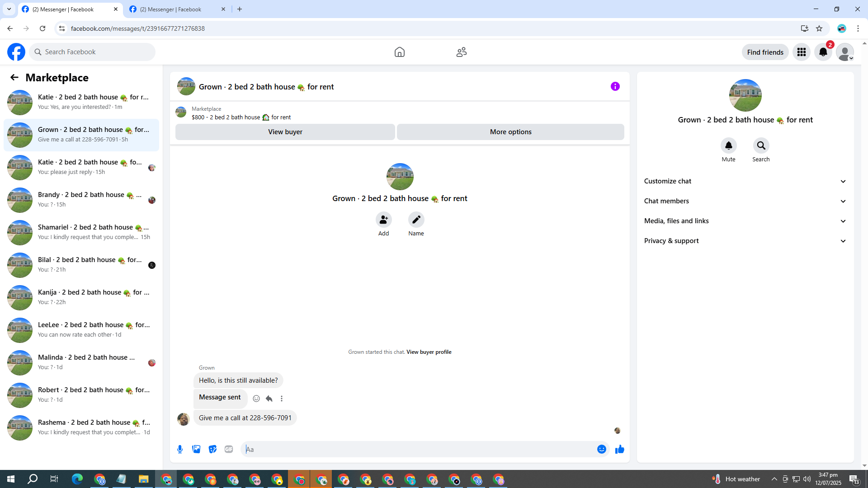
Task: Send a thumbs up like
Action: click(619, 449)
